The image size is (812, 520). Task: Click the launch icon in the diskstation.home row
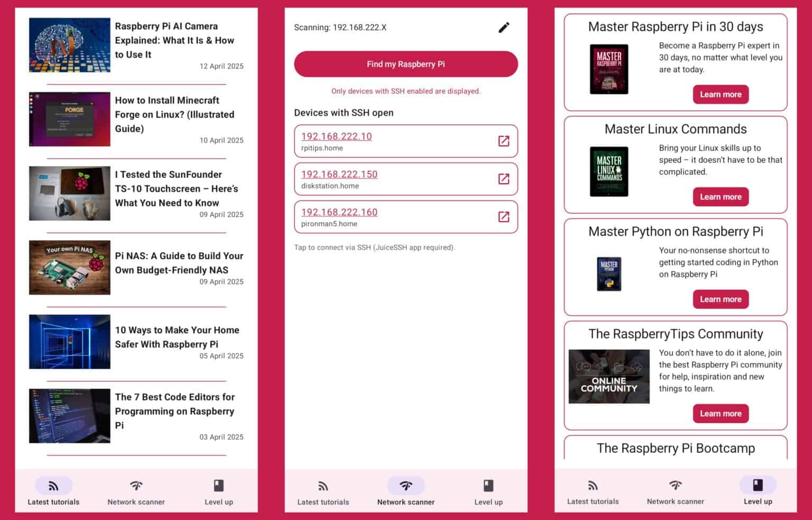504,179
